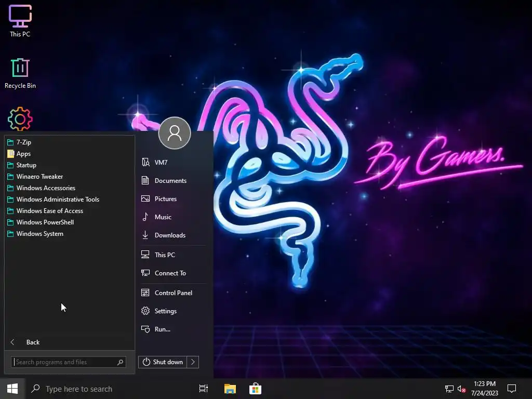Click the taskbar search magnifier icon
Screen dimensions: 532x399
click(x=35, y=389)
